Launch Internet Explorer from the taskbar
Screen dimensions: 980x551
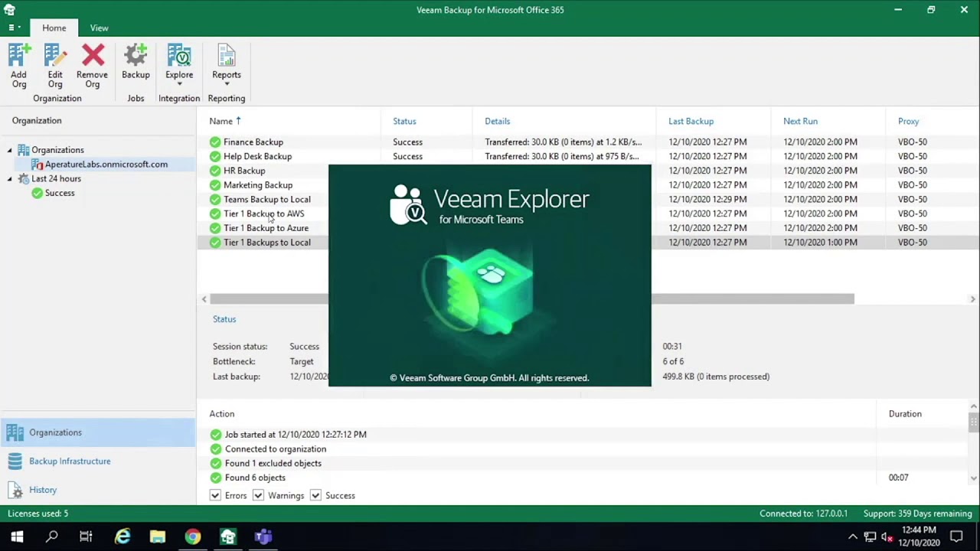coord(122,537)
